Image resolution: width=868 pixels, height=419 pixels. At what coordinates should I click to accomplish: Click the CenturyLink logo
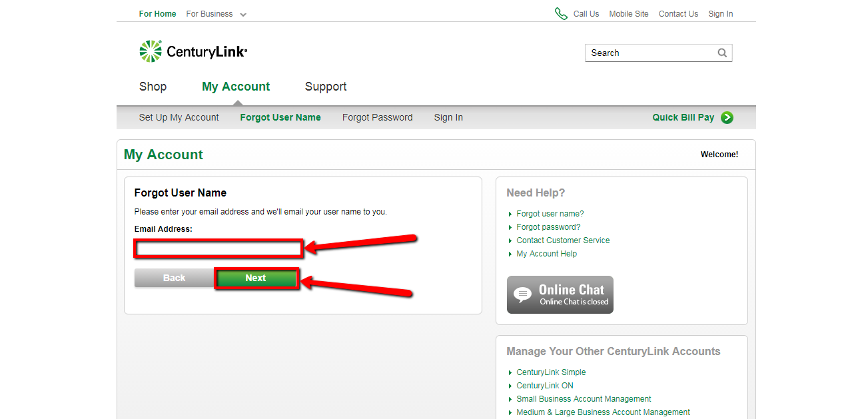click(x=193, y=51)
